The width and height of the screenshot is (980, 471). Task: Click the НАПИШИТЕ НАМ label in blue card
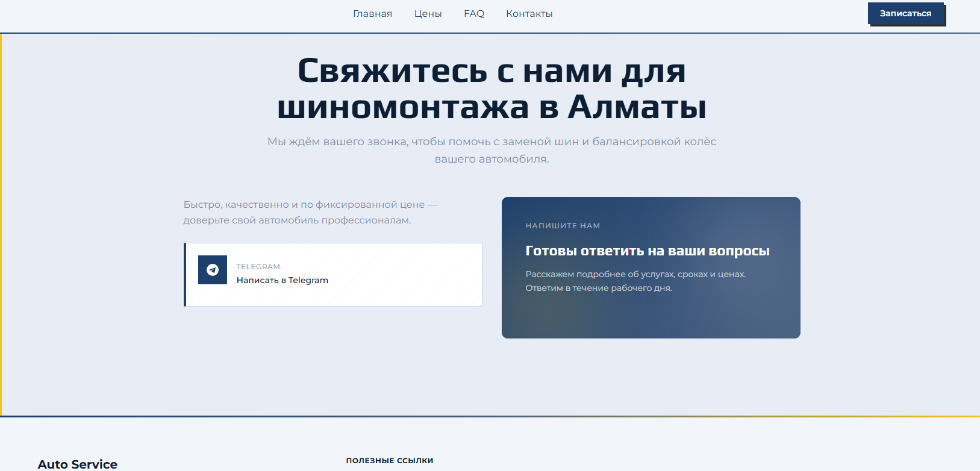[563, 226]
